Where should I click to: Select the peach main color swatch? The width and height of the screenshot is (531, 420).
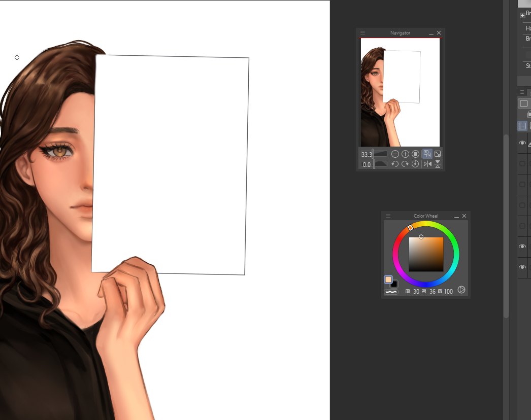[x=388, y=279]
